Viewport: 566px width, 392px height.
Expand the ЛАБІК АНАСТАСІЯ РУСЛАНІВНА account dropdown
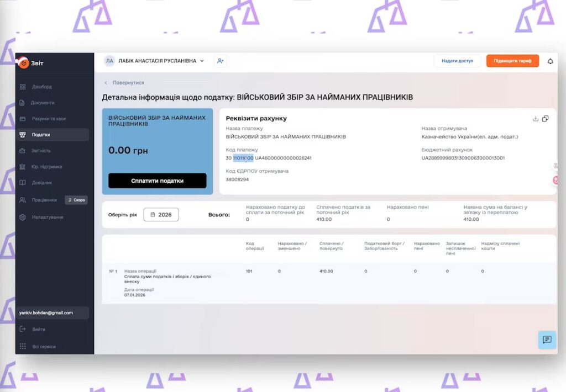tap(202, 61)
